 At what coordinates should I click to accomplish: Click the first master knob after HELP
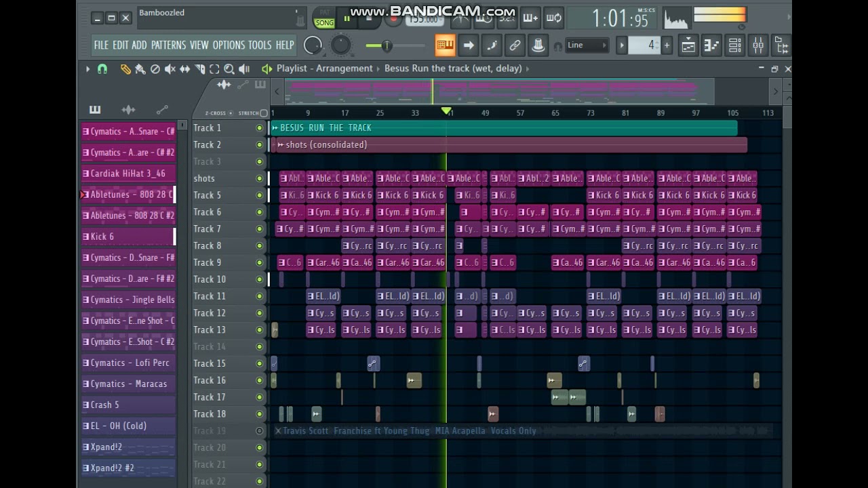coord(313,45)
